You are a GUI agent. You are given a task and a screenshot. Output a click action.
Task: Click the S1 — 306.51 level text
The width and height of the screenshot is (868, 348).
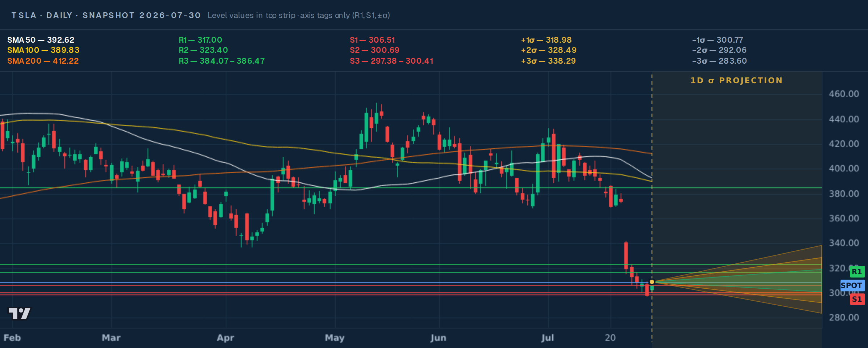click(x=373, y=40)
